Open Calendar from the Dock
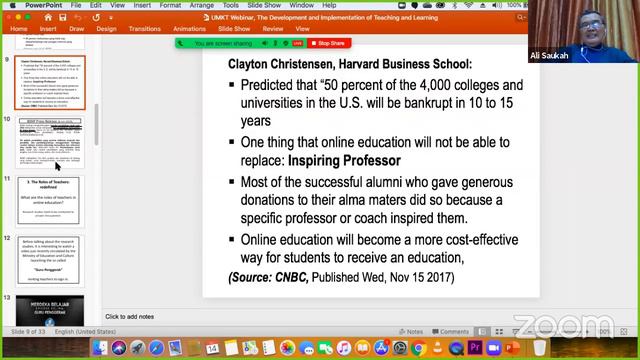This screenshot has height=360, width=640. click(212, 348)
